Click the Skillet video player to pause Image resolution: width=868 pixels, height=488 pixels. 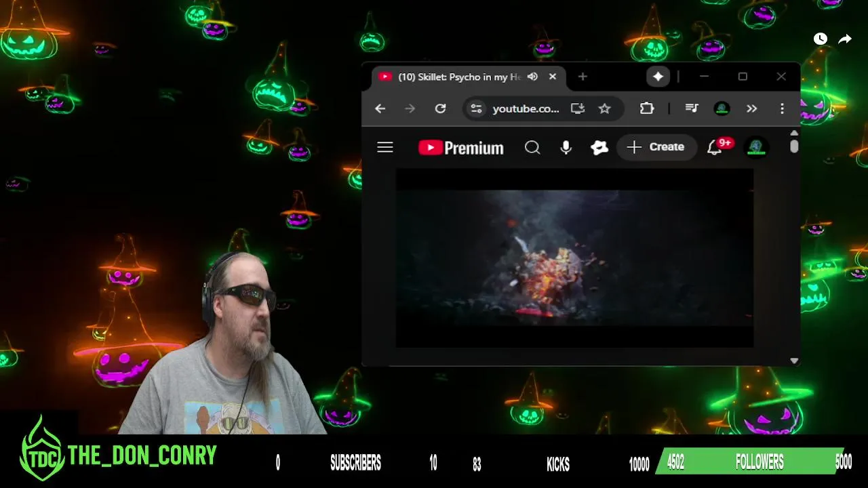coord(574,258)
